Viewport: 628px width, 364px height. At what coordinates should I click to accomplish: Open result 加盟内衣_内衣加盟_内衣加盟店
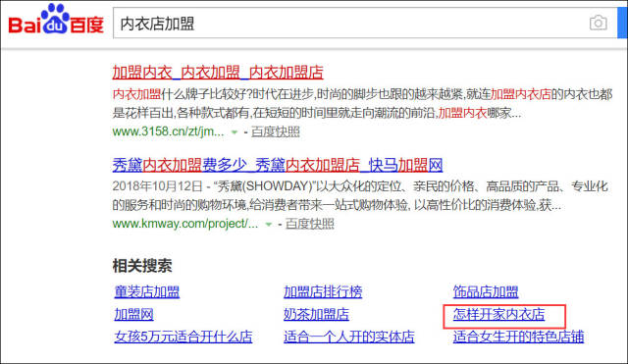(x=218, y=73)
